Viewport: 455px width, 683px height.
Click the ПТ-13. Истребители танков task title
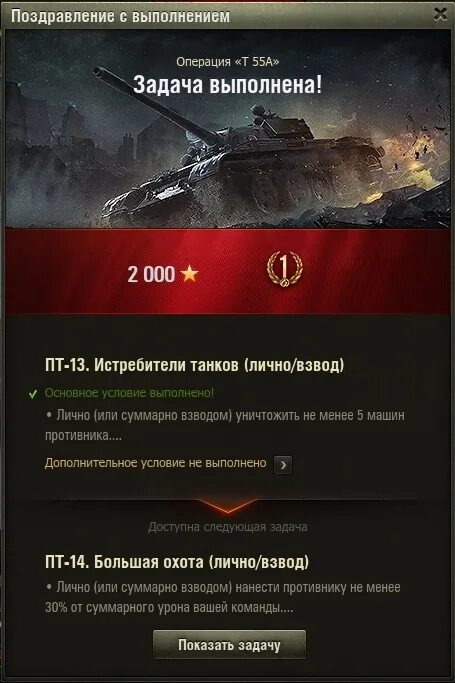pos(195,365)
